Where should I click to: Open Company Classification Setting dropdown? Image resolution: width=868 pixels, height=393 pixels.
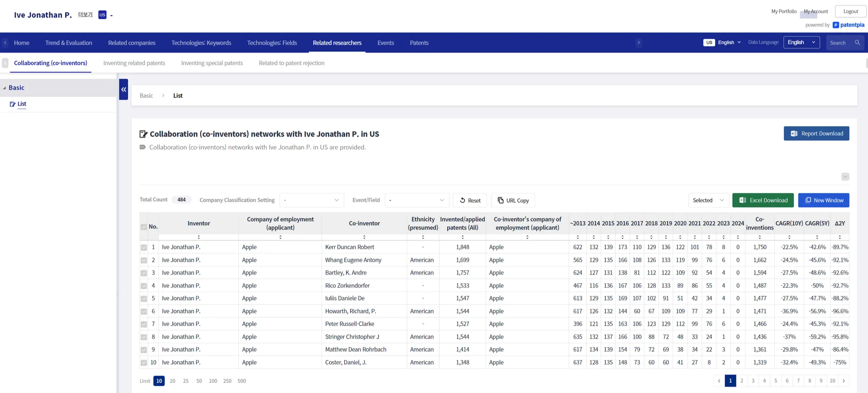(x=312, y=200)
